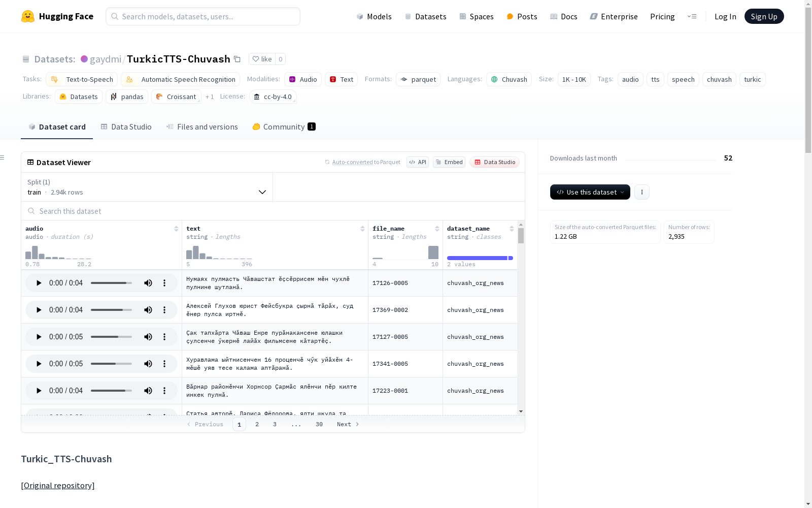Click the Hugging Face logo
812x508 pixels.
57,16
